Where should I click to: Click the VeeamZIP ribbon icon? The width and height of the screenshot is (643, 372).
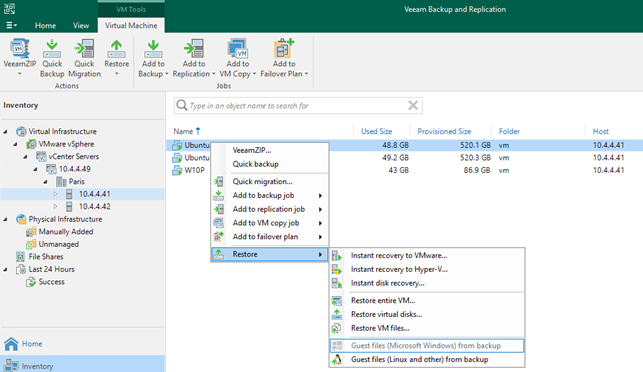(x=19, y=48)
